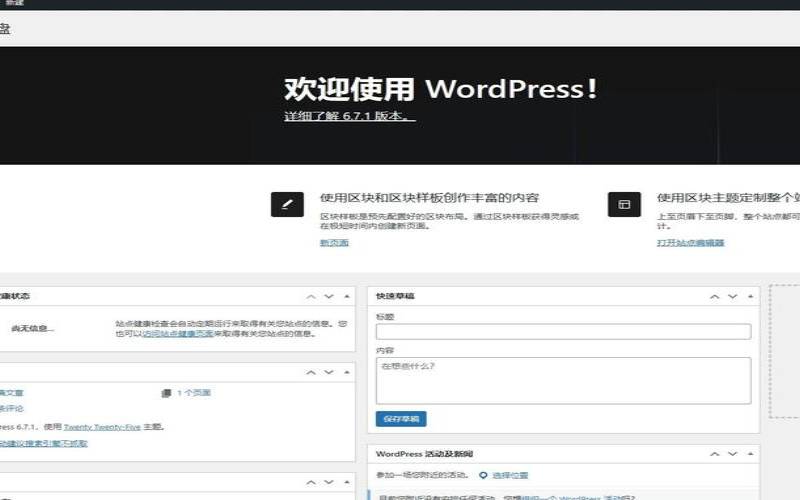Click the pencil icon for block content

(287, 204)
